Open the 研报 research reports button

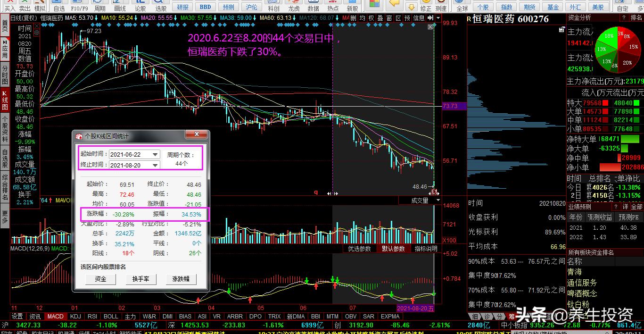(x=183, y=7)
